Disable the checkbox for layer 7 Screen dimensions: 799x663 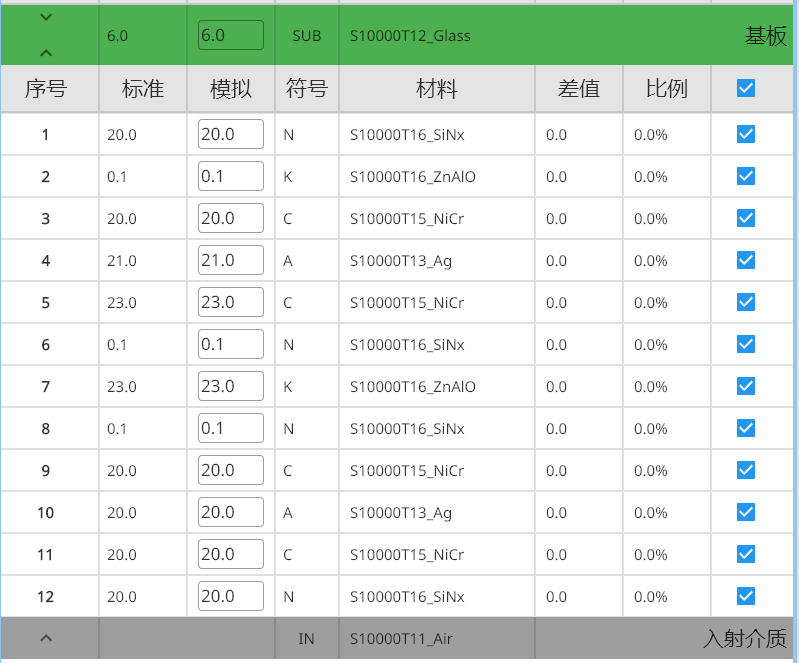[x=745, y=386]
